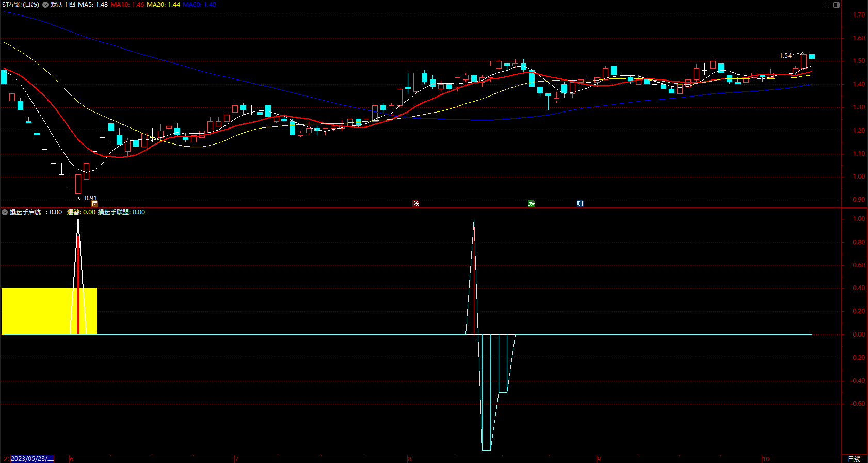
Task: Click the 榜 event marker icon
Action: (x=94, y=204)
